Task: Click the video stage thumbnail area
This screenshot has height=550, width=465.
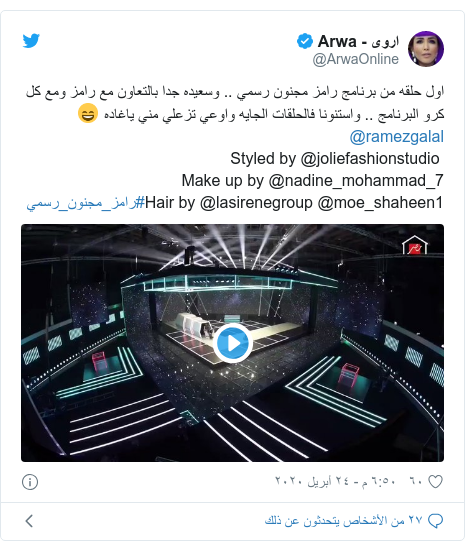Action: tap(232, 343)
